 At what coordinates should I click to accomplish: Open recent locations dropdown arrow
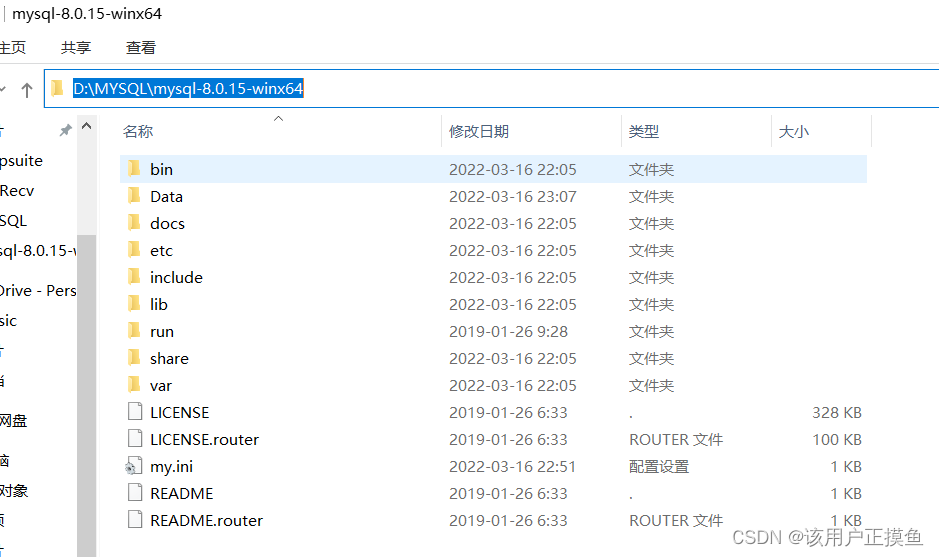pos(2,90)
